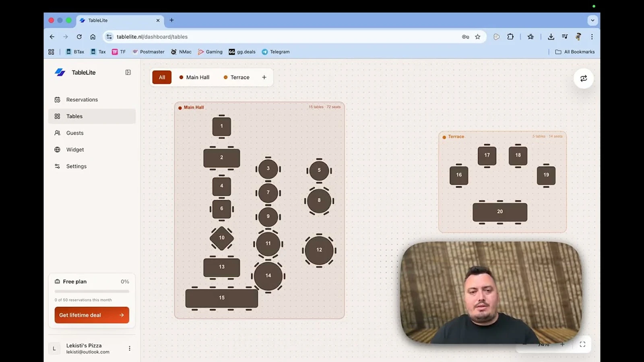The height and width of the screenshot is (362, 644).
Task: Click the swap view toggle button
Action: click(x=584, y=78)
